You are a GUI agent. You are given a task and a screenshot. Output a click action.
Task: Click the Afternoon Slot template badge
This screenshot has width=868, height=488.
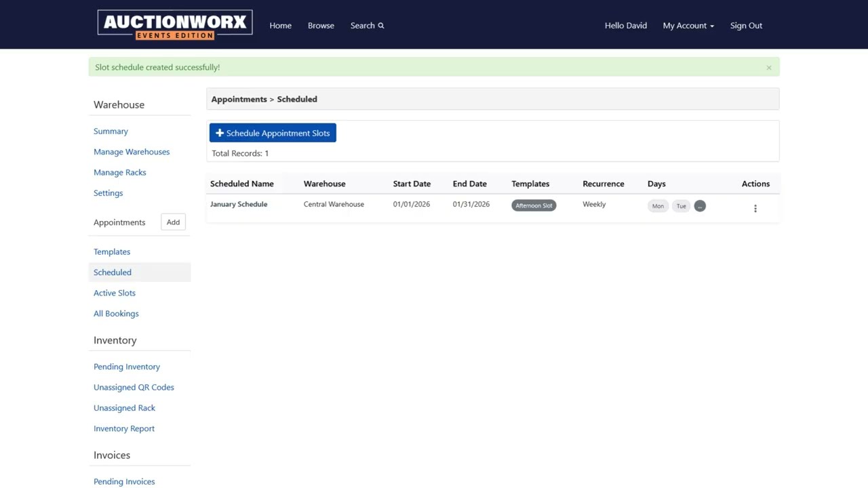click(x=534, y=205)
